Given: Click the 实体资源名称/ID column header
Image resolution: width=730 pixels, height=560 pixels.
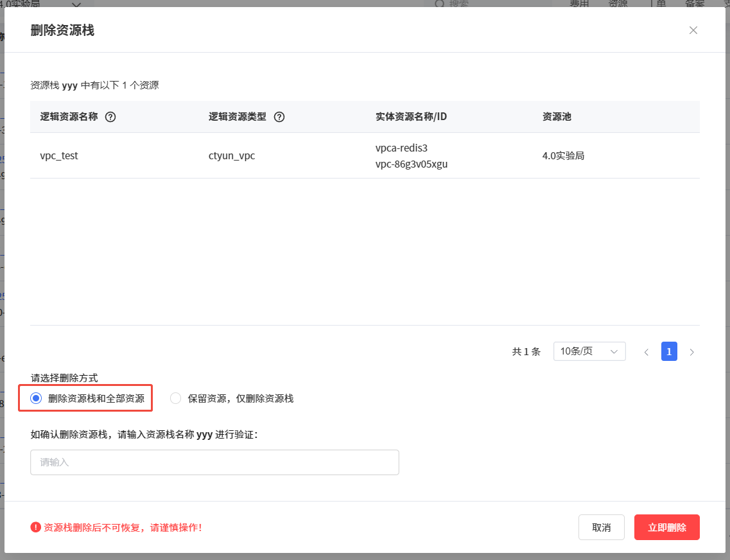Looking at the screenshot, I should tap(411, 117).
